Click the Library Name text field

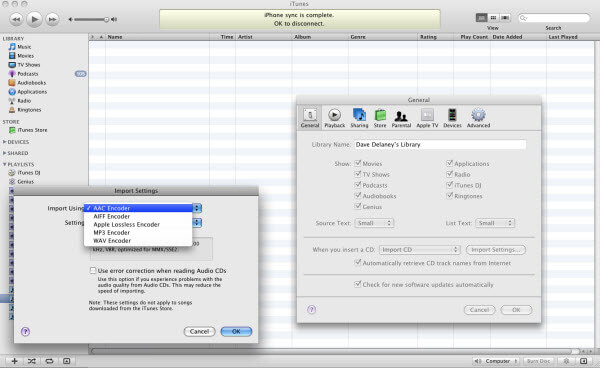pyautogui.click(x=440, y=145)
